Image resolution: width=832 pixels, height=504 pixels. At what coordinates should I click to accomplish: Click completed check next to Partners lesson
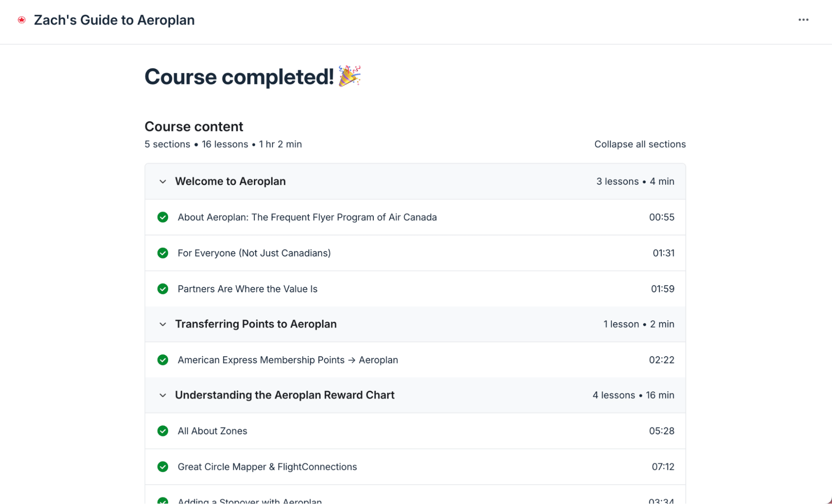tap(163, 289)
